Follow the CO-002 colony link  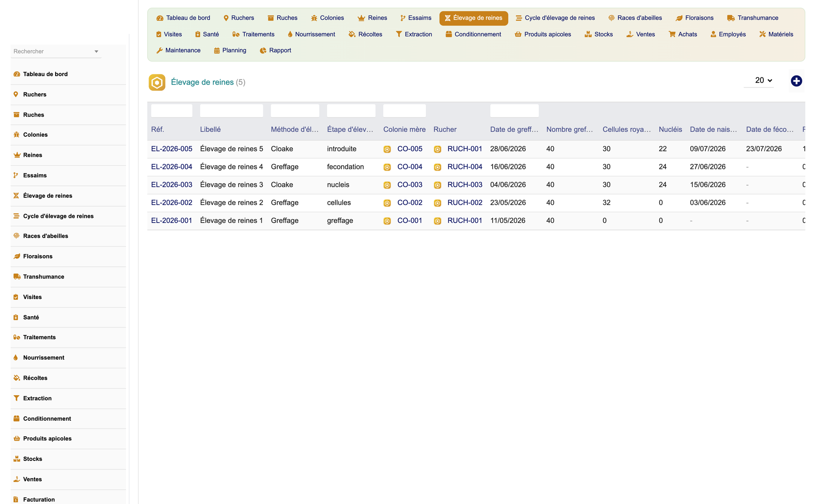coord(410,203)
